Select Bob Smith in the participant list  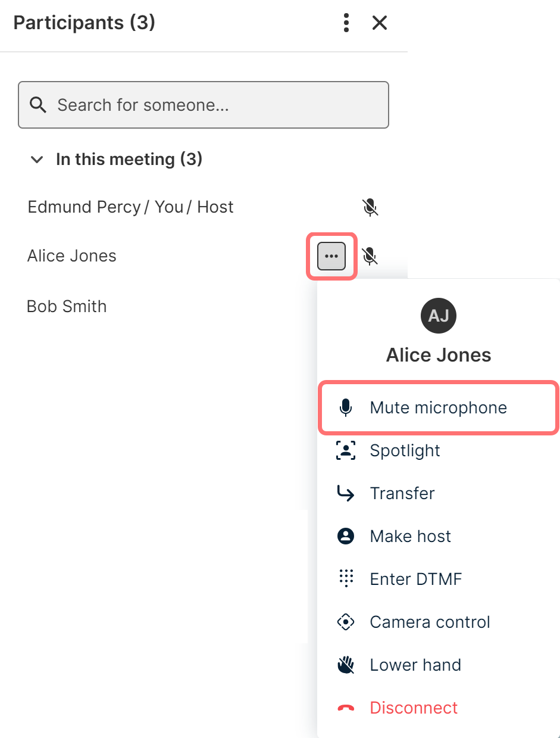[67, 307]
